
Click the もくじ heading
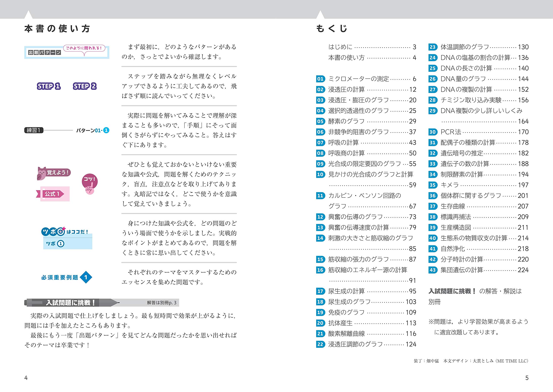332,28
